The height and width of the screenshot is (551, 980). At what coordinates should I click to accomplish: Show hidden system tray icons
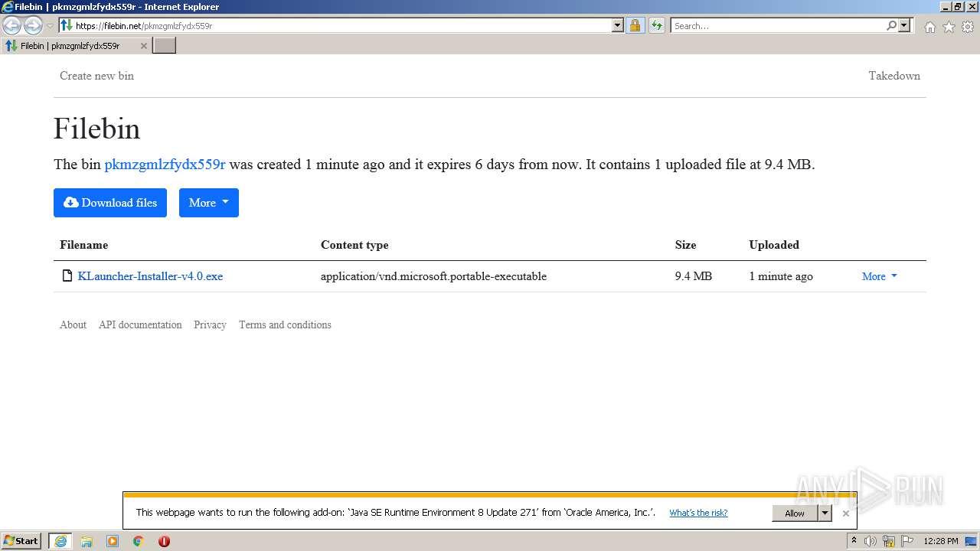point(854,541)
